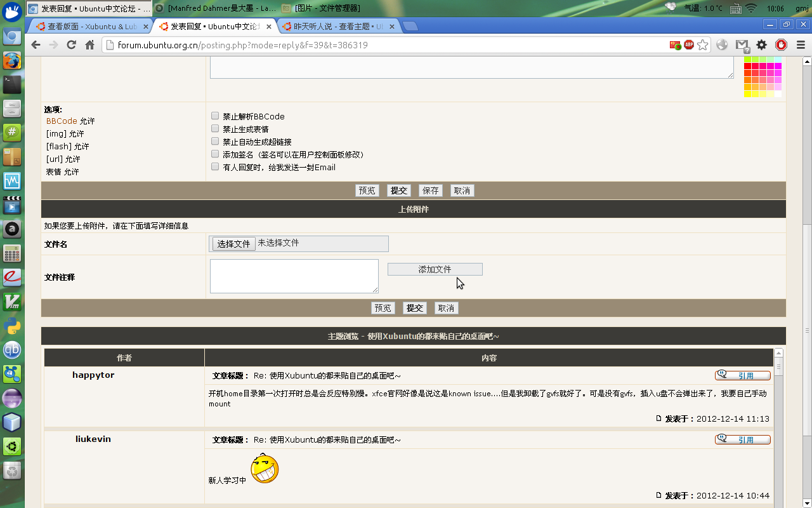The image size is (812, 508).
Task: Click 取消 button below the file comment box
Action: click(447, 308)
